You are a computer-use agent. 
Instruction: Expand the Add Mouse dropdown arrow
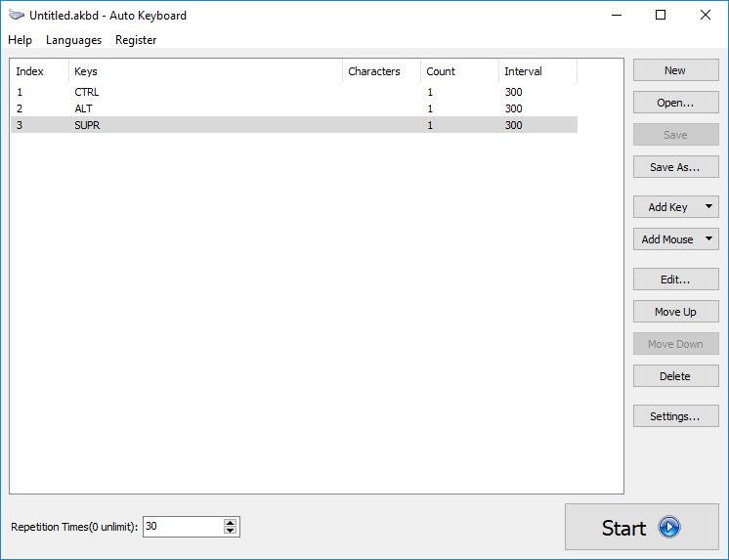coord(708,239)
